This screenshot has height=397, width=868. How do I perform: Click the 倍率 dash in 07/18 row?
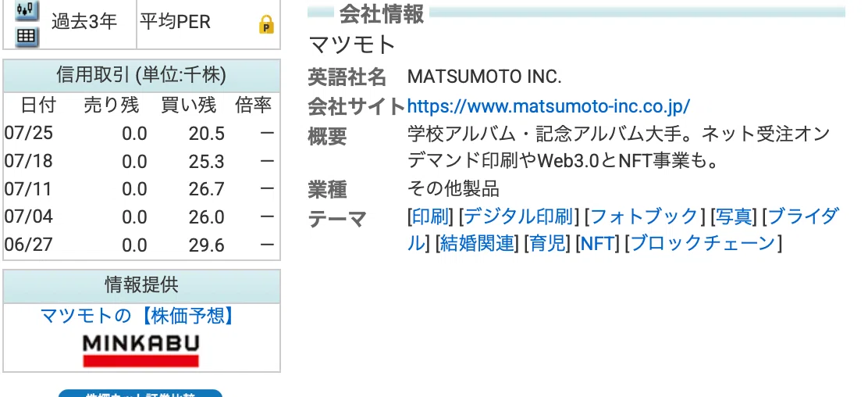pyautogui.click(x=267, y=161)
